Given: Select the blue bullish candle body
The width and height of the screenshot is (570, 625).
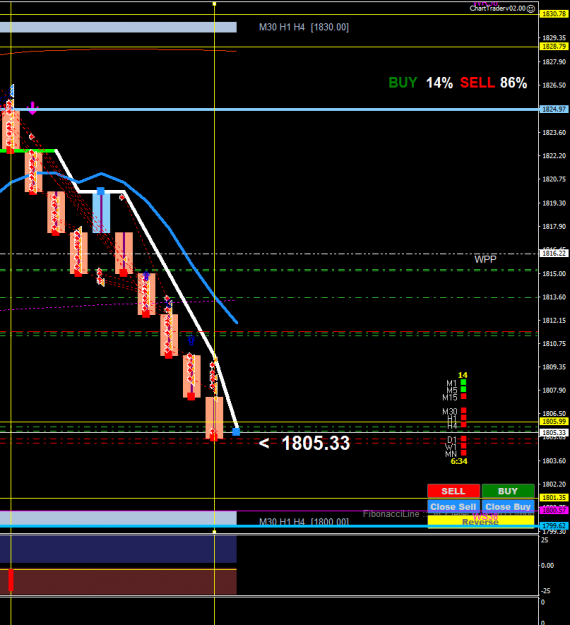Looking at the screenshot, I should (101, 213).
